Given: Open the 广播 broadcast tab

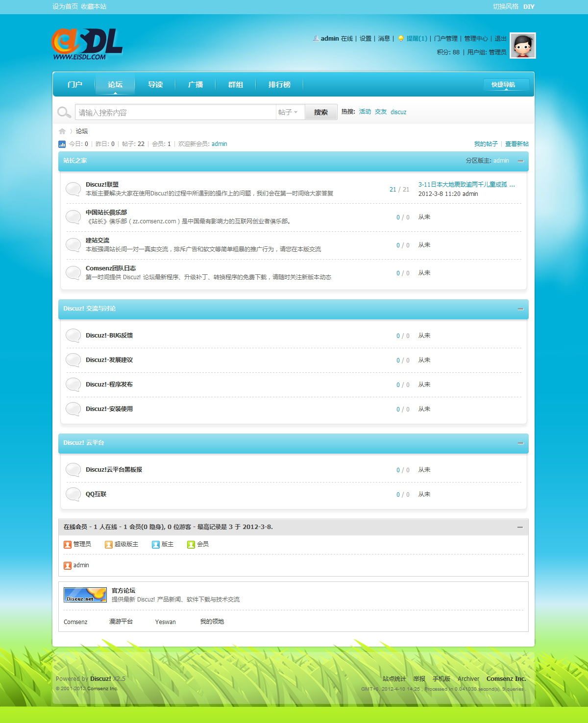Looking at the screenshot, I should click(x=196, y=84).
